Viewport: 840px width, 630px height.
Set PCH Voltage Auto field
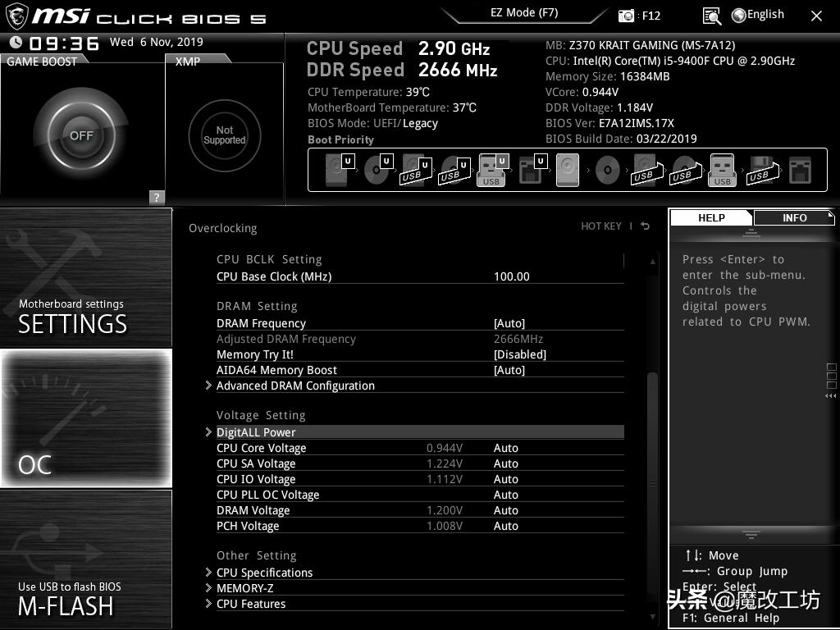[505, 526]
